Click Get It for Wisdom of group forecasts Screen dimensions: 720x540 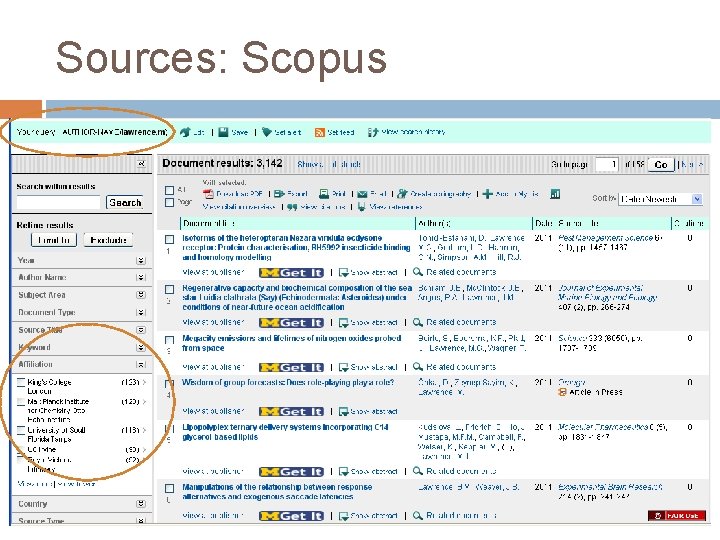(x=292, y=412)
